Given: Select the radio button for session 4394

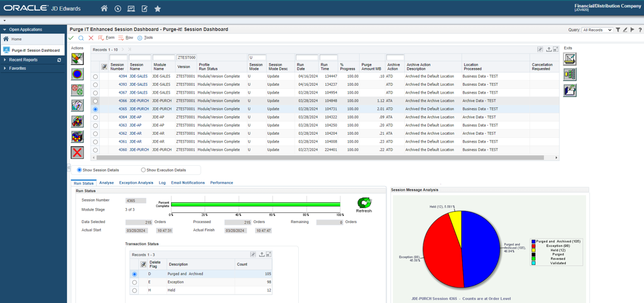Looking at the screenshot, I should tap(95, 76).
